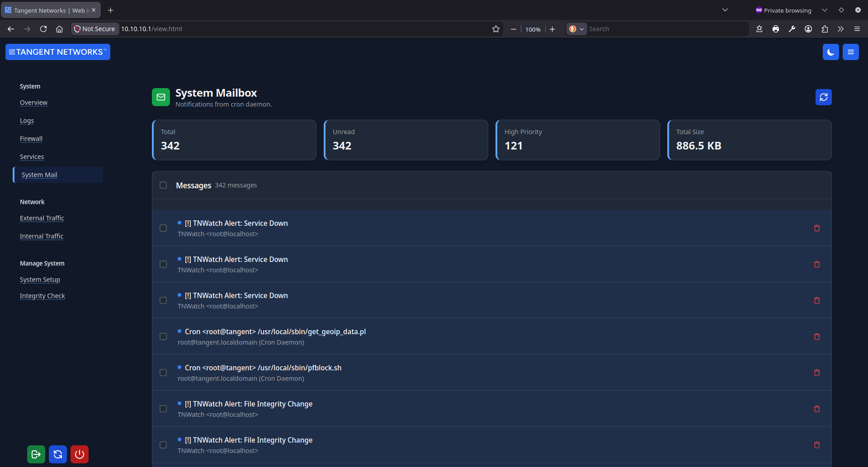868x467 pixels.
Task: Delete the pfblock.sh cron message
Action: [x=816, y=373]
